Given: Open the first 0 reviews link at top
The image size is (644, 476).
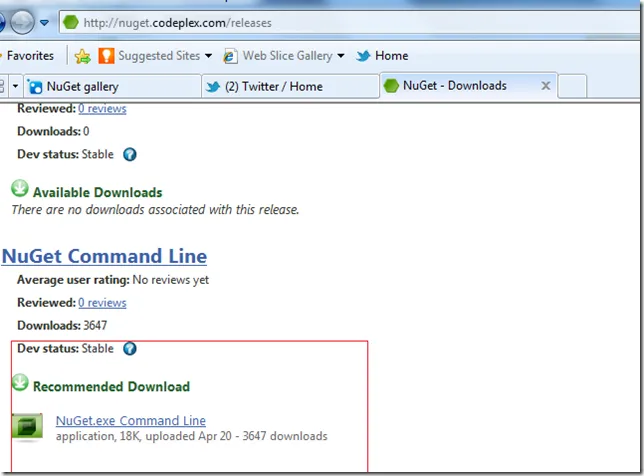Looking at the screenshot, I should pyautogui.click(x=102, y=108).
